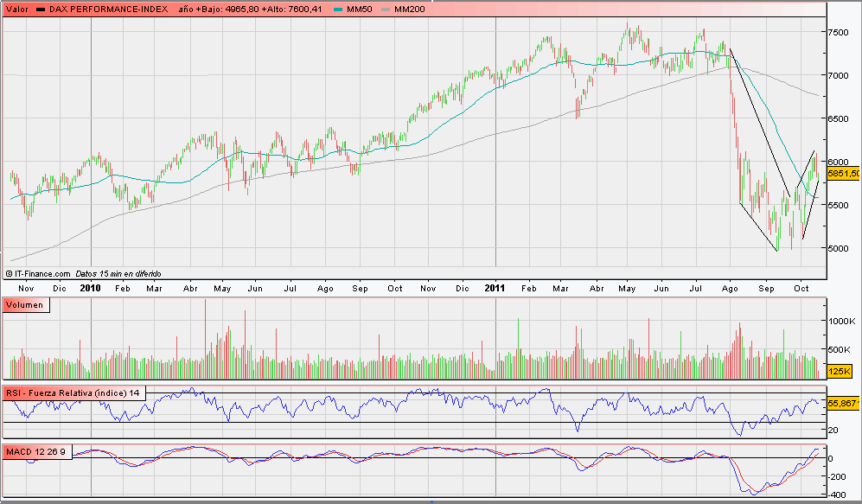Viewport: 862px width, 504px height.
Task: Click the 1000K volume axis label
Action: (x=841, y=321)
